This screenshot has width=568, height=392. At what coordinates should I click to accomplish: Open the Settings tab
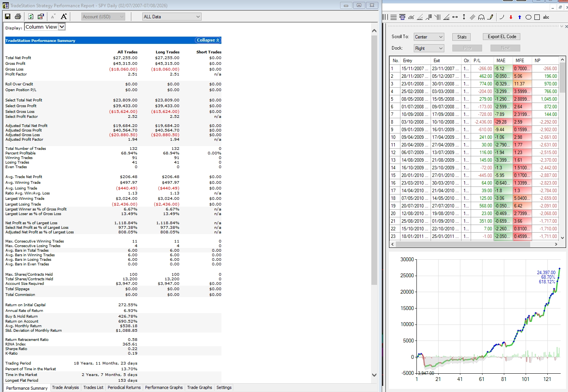tap(224, 387)
